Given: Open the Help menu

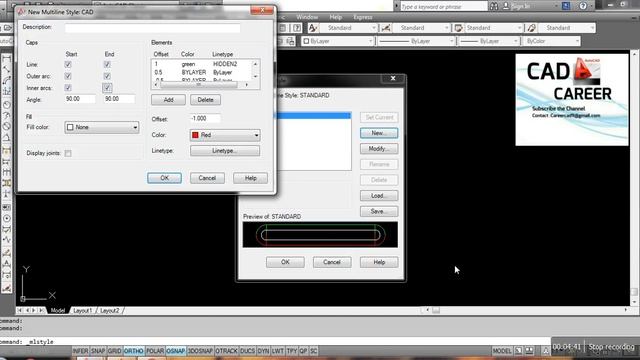Looking at the screenshot, I should (336, 17).
